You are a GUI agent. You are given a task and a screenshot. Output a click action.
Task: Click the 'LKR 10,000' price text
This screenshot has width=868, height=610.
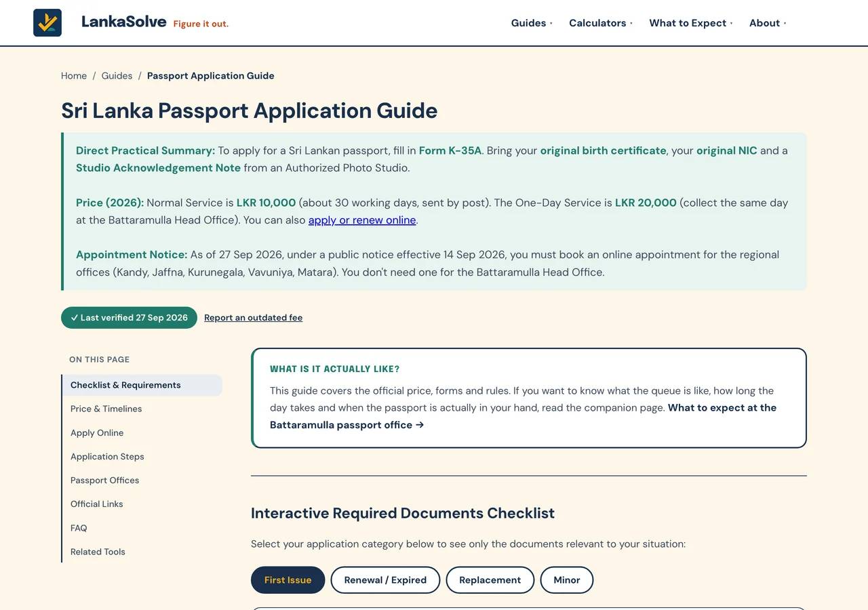point(267,203)
